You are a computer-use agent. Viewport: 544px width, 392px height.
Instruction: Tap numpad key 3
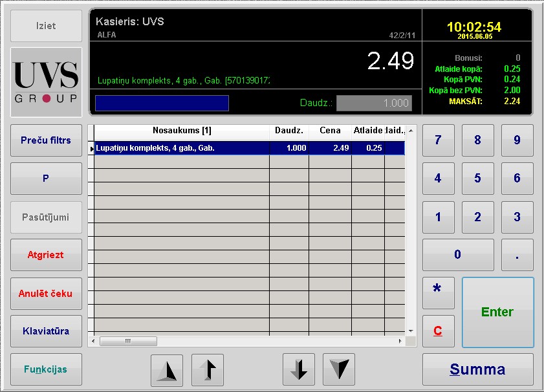click(517, 217)
